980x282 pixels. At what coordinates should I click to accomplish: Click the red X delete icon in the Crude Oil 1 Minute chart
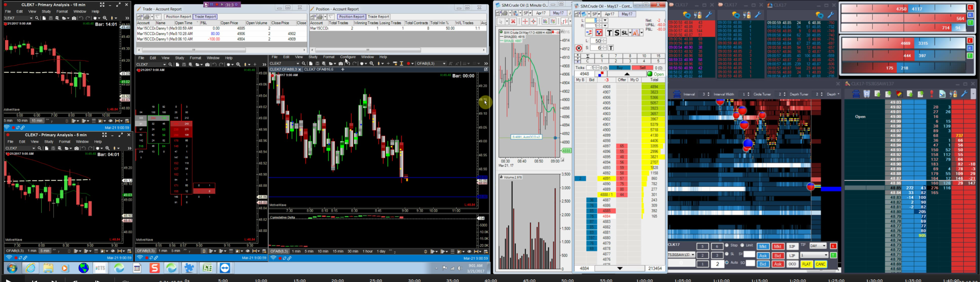(x=513, y=22)
